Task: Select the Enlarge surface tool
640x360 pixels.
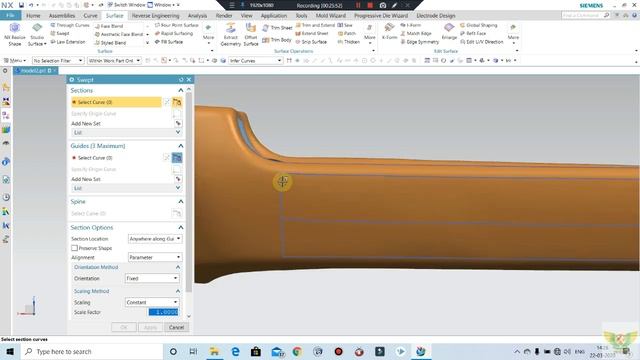Action: [449, 31]
